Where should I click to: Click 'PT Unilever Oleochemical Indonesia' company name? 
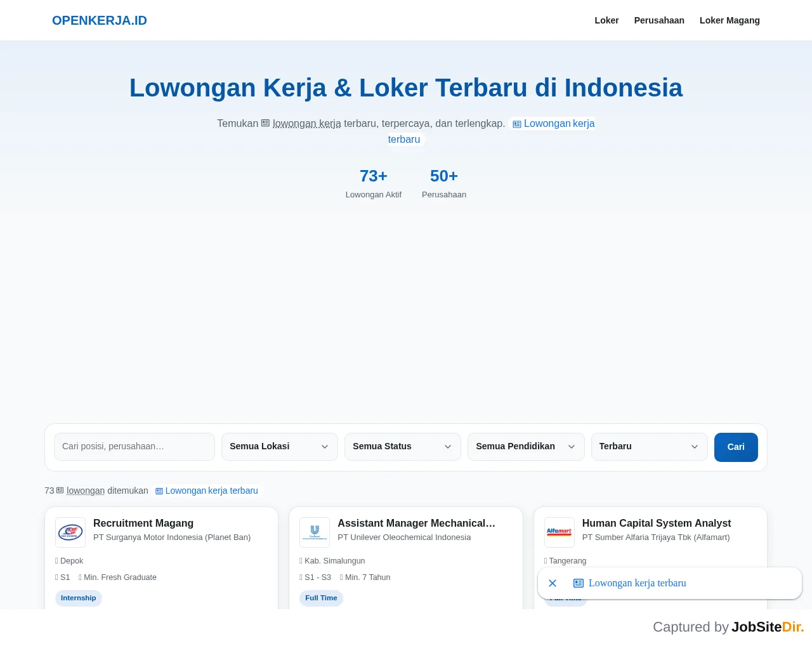pos(404,537)
